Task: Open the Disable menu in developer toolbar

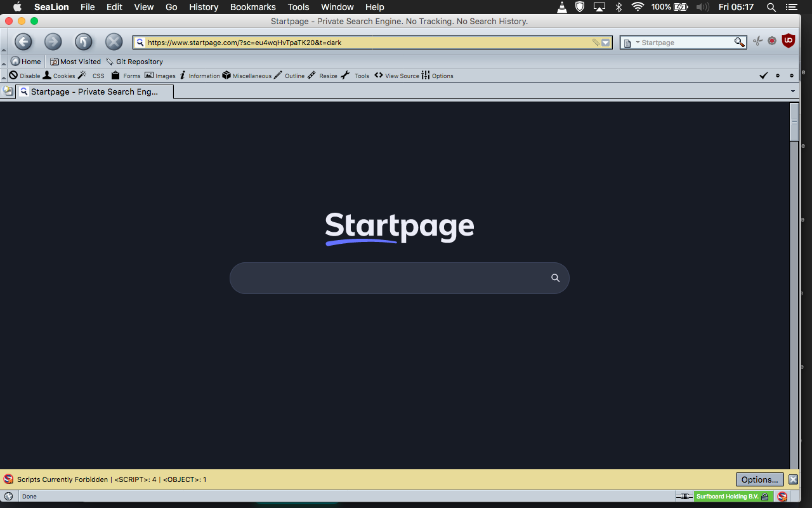Action: [x=25, y=76]
